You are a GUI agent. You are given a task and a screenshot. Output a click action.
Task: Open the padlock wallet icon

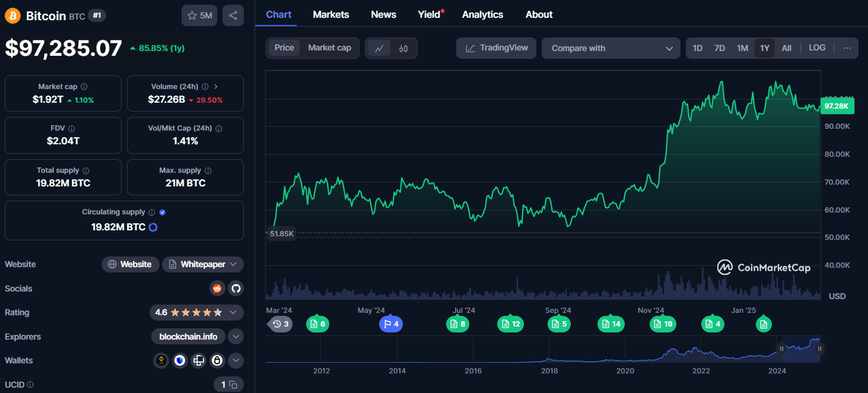218,360
